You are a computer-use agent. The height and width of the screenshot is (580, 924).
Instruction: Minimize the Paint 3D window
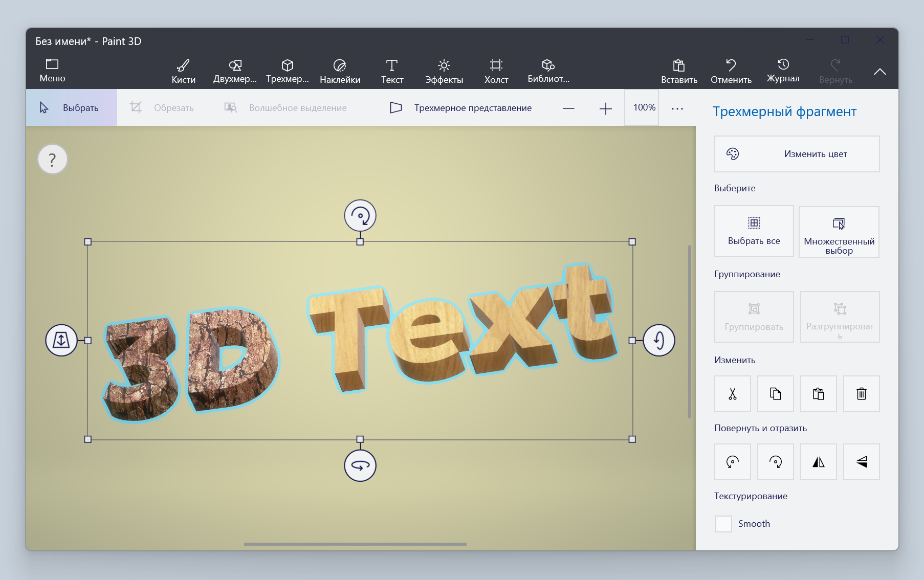point(809,39)
